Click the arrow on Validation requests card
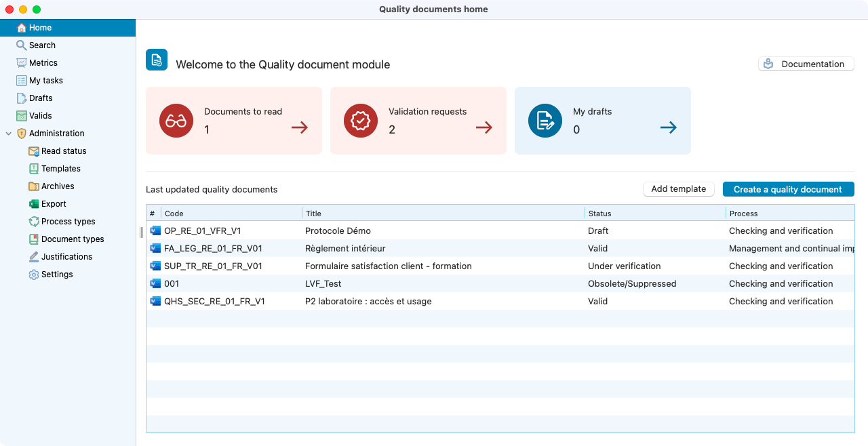 484,127
